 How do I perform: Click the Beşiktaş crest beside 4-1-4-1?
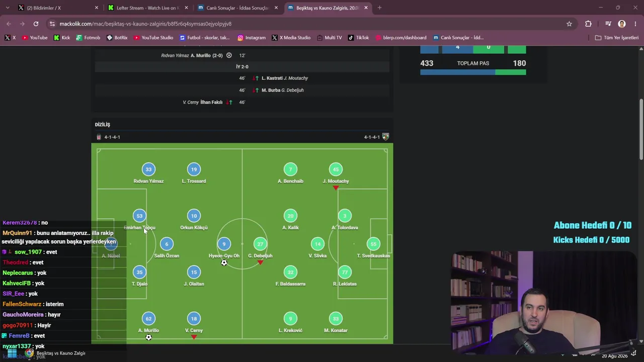99,137
